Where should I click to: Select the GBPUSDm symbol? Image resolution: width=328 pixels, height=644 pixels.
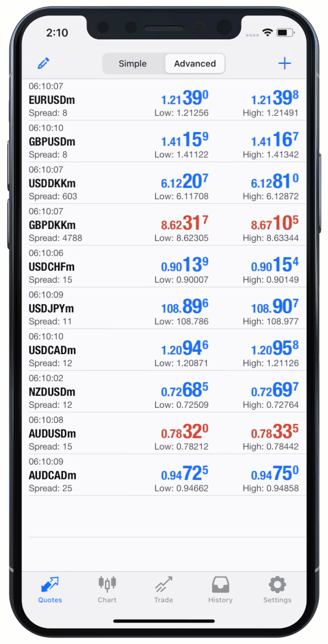pyautogui.click(x=52, y=142)
